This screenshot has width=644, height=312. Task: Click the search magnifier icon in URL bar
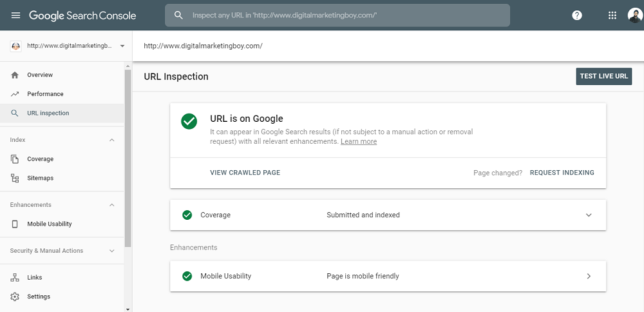[178, 15]
